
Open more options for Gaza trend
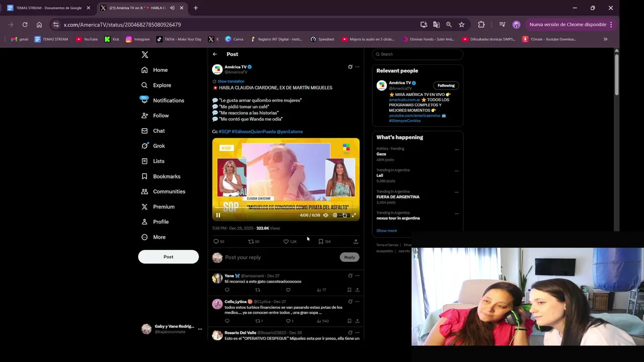coord(457,149)
